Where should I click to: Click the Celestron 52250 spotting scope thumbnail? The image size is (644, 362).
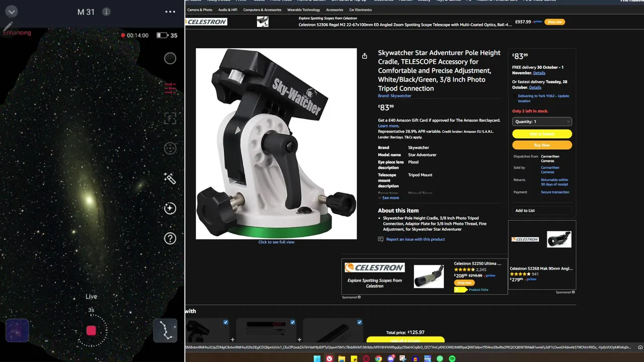pyautogui.click(x=429, y=276)
